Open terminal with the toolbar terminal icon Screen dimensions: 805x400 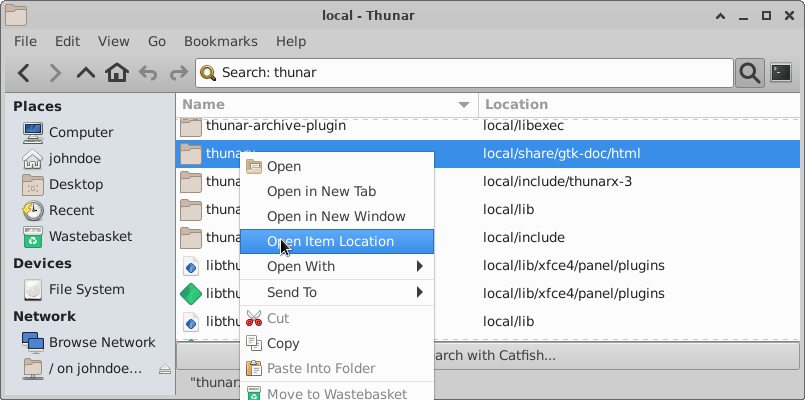click(781, 73)
